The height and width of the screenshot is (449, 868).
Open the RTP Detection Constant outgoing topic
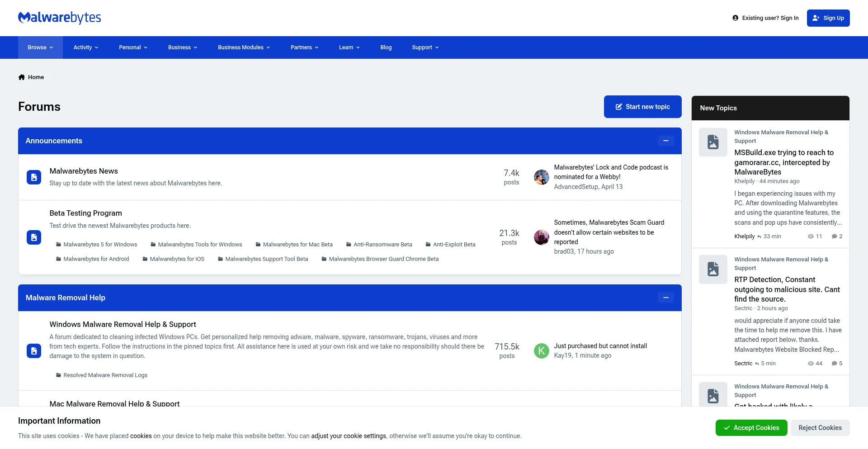click(x=787, y=289)
